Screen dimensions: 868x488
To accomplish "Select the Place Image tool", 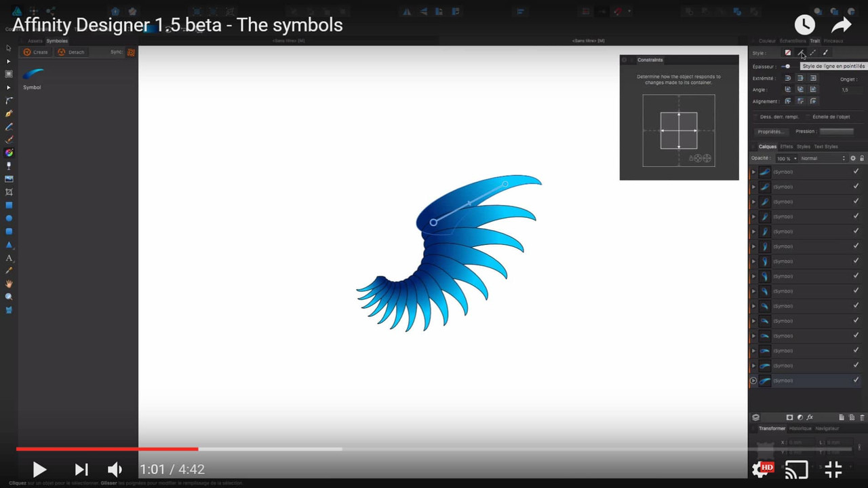I will 9,179.
